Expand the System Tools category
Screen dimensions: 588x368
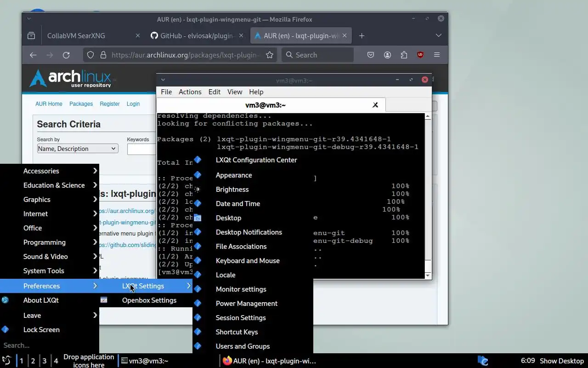coord(50,271)
